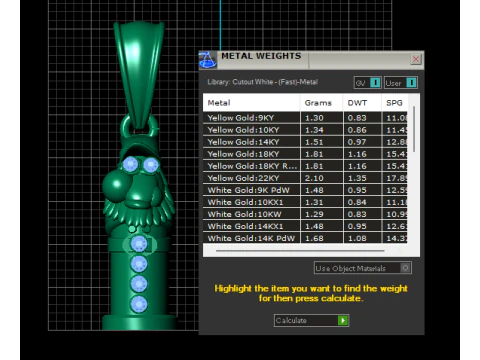Click the 2.10 grams cell

click(x=321, y=178)
